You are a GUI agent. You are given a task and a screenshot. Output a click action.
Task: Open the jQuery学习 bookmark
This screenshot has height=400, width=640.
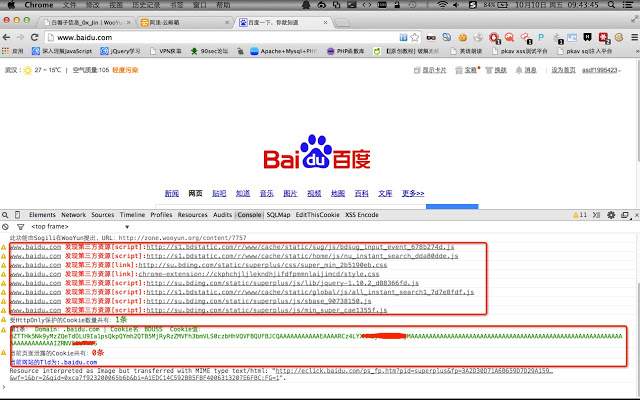tap(120, 51)
